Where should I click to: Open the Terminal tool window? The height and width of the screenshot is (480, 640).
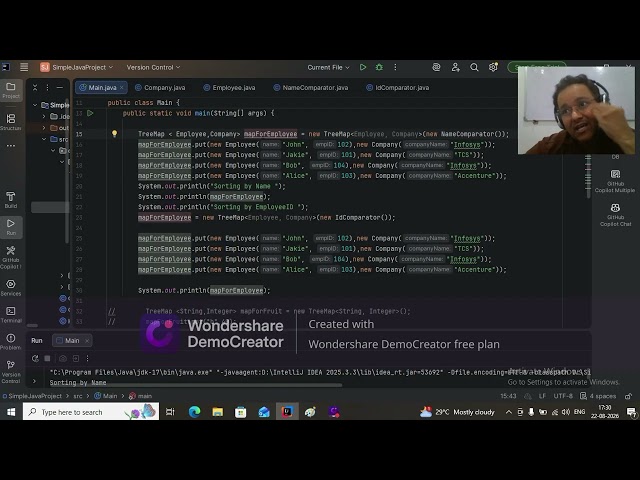coord(11,314)
